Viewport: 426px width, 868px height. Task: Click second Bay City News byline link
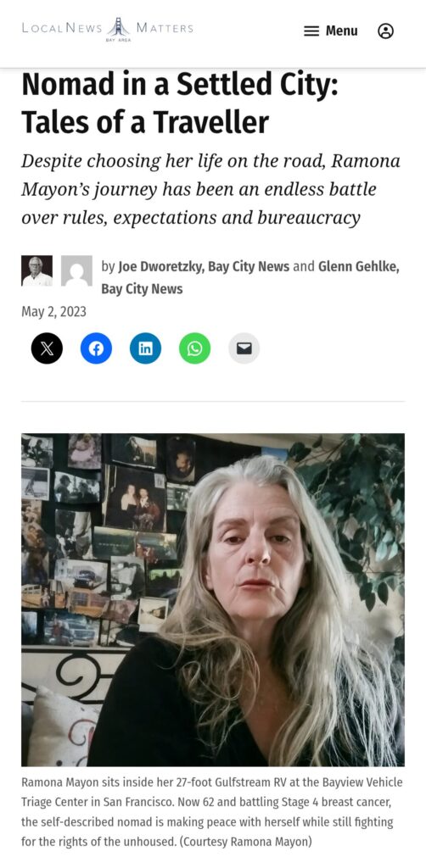[x=142, y=289]
